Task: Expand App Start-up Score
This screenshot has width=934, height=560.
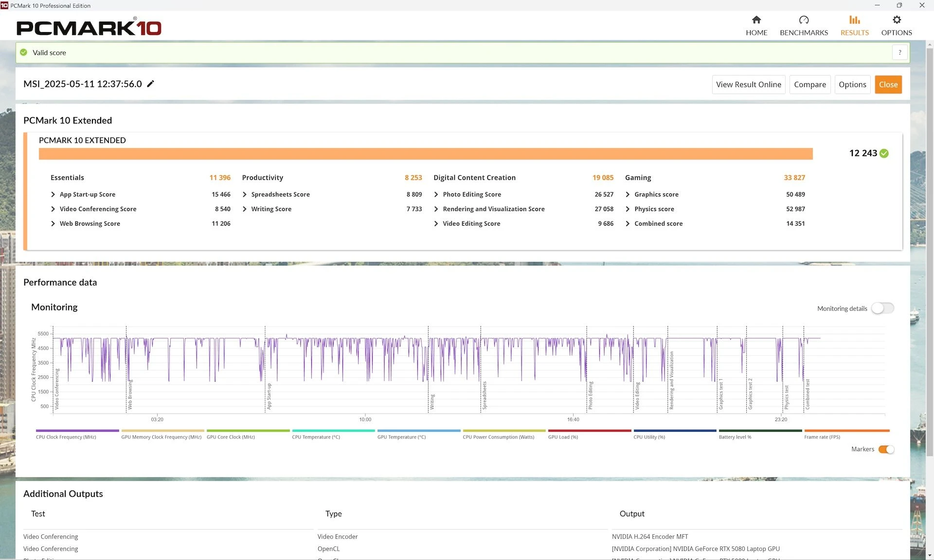Action: point(53,194)
